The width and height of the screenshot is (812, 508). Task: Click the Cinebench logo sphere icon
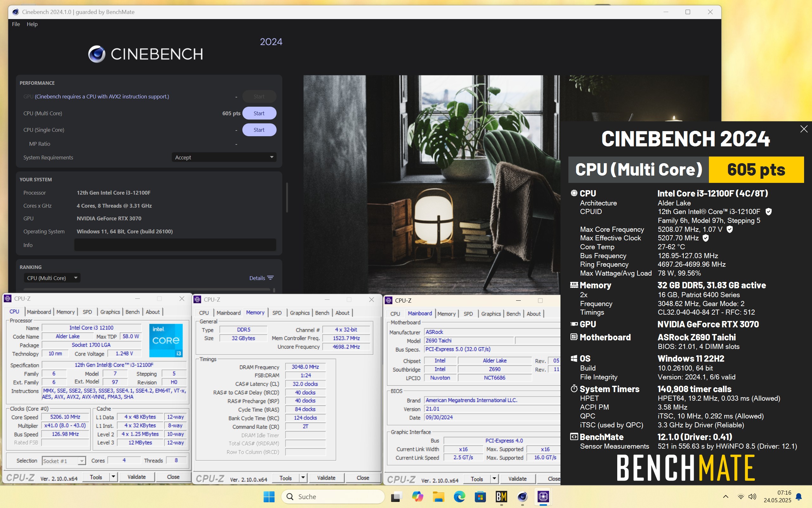coord(97,54)
